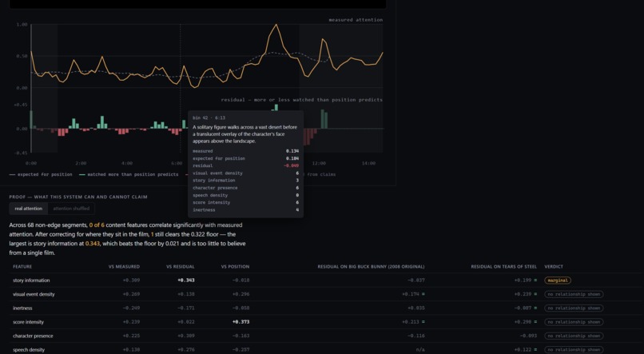Click watched more than position predicts legend entry

[x=129, y=174]
